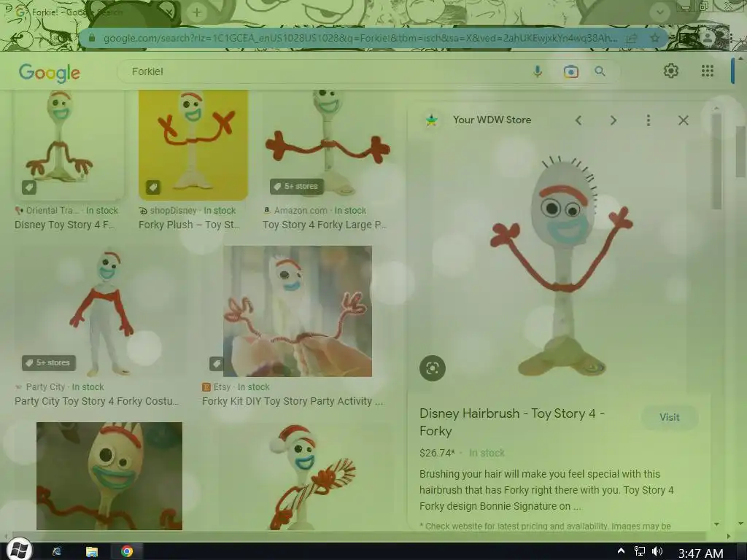Share this page from address bar
This screenshot has width=747, height=560.
point(631,38)
